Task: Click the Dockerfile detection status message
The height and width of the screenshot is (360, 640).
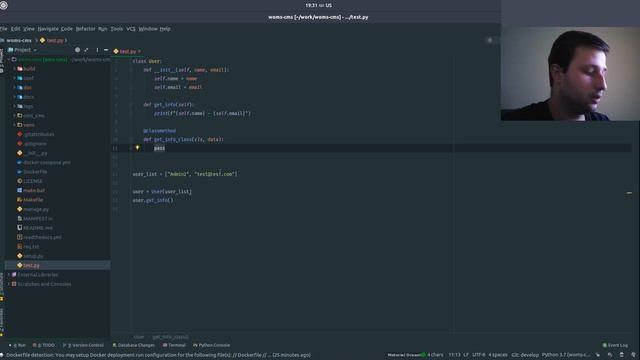Action: pyautogui.click(x=158, y=355)
